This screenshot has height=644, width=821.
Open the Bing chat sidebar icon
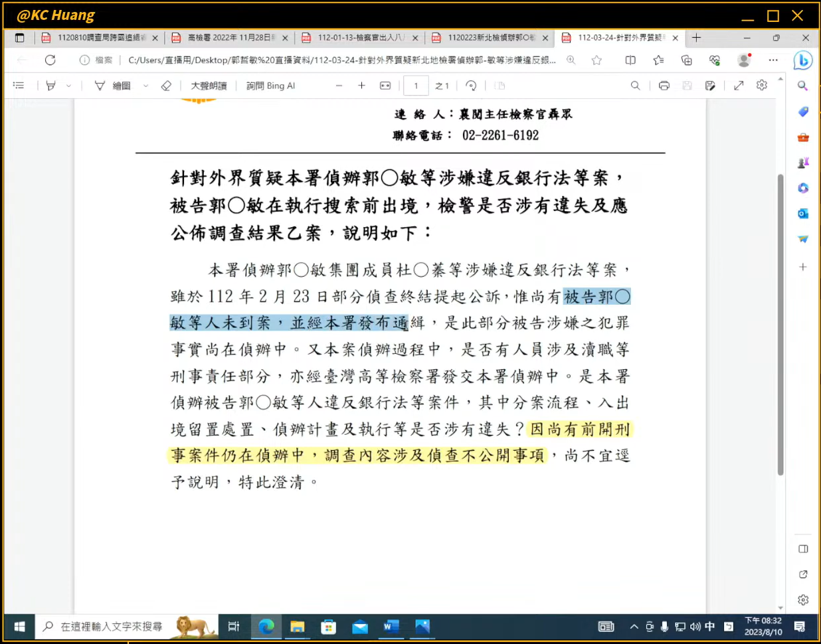tap(803, 61)
